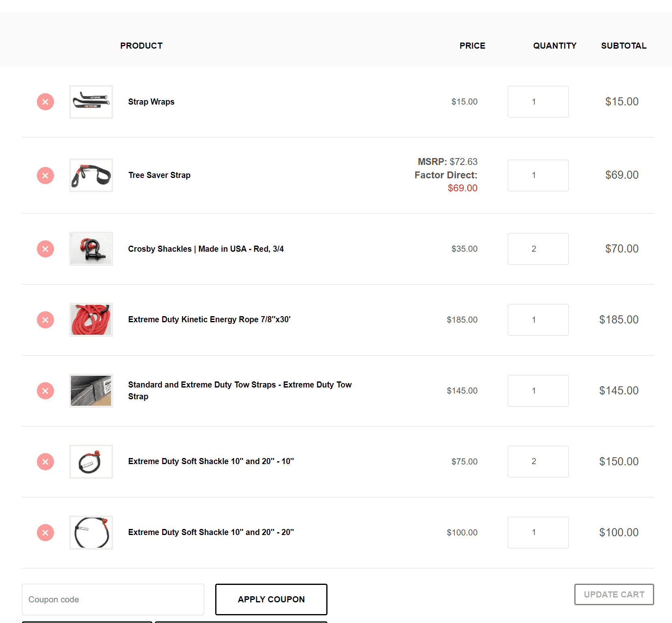Image resolution: width=672 pixels, height=623 pixels.
Task: Select the Crosby Shackles quantity field
Action: pyautogui.click(x=538, y=249)
